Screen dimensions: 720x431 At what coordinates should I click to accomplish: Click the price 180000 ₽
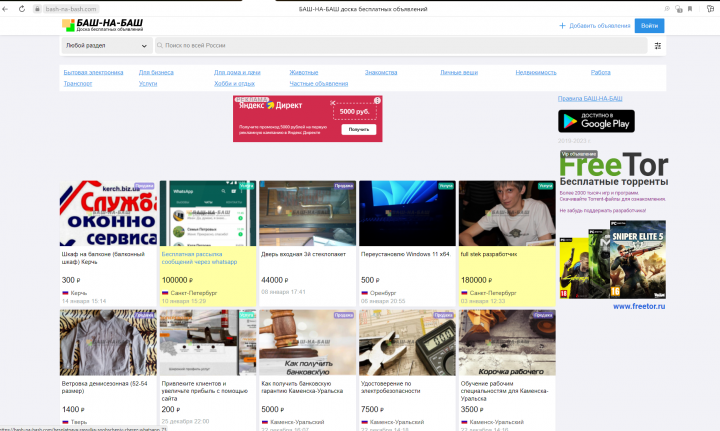point(477,280)
